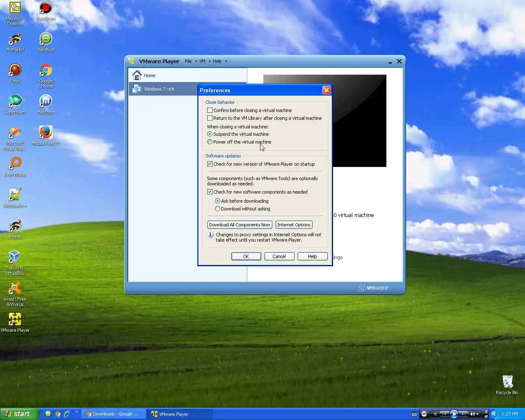This screenshot has width=525, height=420.
Task: Open Media Player toolbar volume dropdown arrow
Action: coord(477,414)
